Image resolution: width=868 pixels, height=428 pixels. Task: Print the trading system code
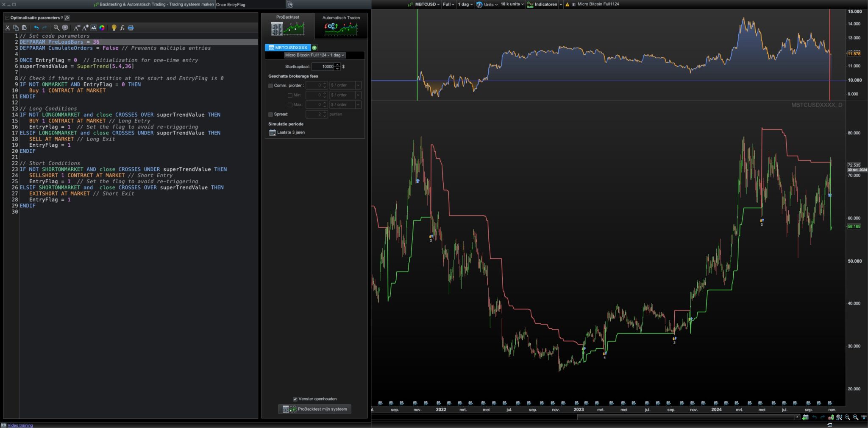click(x=131, y=28)
